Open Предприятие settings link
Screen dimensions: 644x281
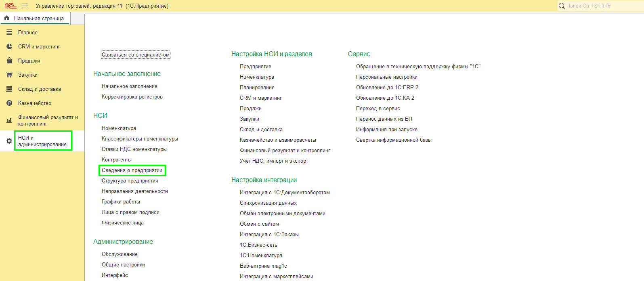click(256, 66)
